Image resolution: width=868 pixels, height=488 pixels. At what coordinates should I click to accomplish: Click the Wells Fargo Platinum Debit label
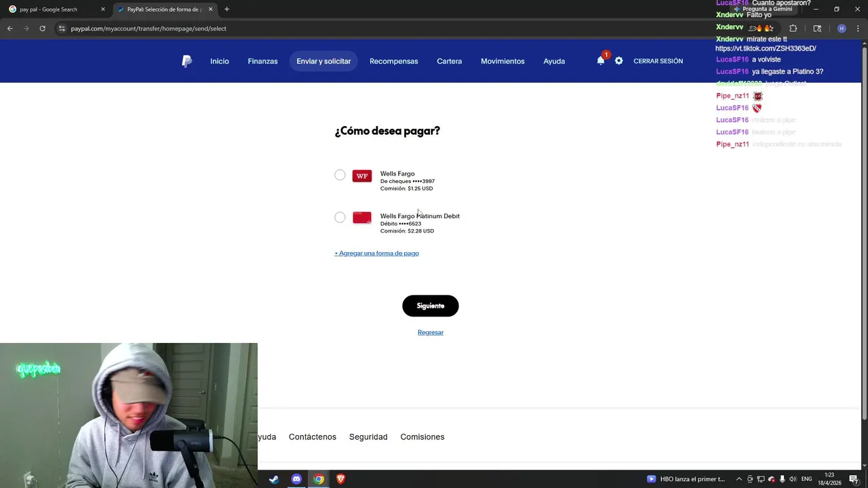420,216
